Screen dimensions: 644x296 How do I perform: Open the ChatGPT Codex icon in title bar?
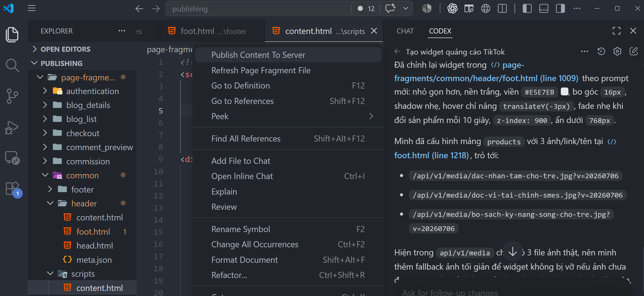452,9
